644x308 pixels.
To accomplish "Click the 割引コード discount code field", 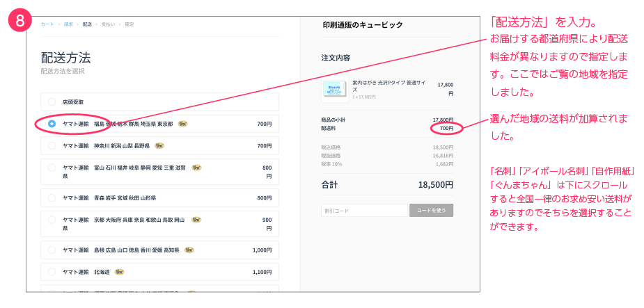I will pos(364,211).
